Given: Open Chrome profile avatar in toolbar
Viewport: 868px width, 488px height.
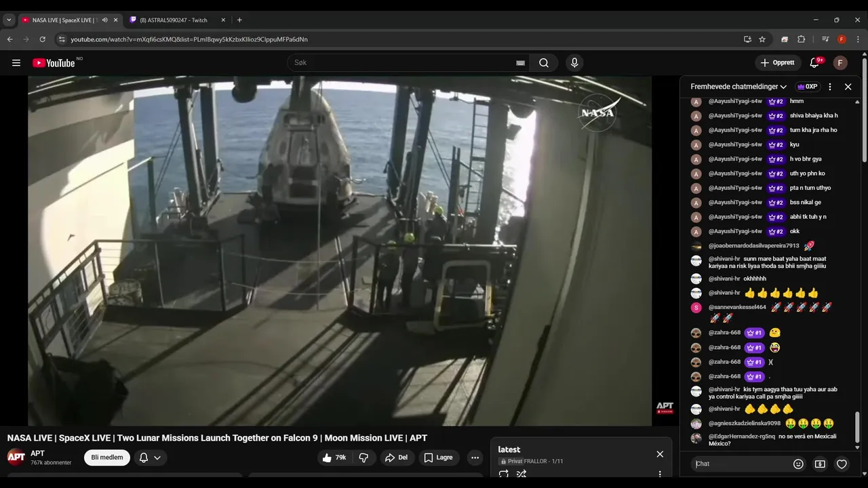Looking at the screenshot, I should tap(842, 39).
